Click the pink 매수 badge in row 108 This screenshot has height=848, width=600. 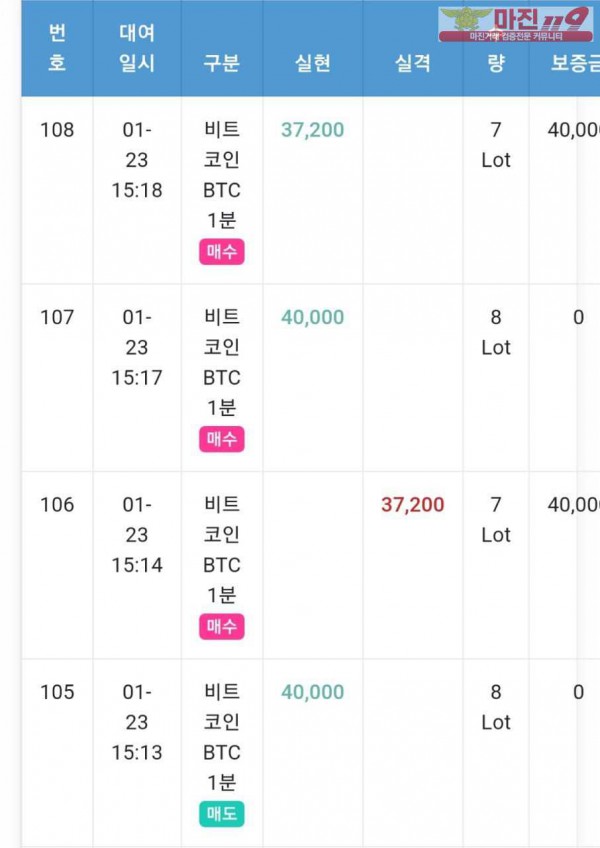click(221, 252)
